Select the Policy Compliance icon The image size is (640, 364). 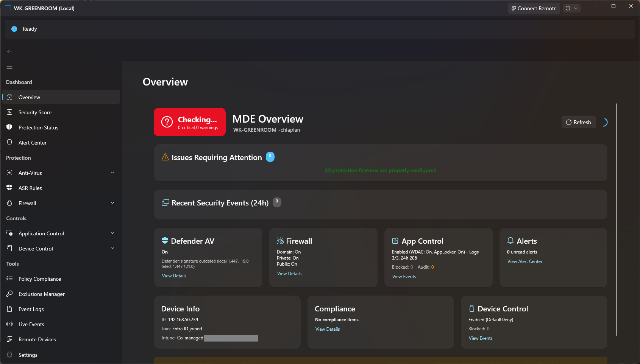click(9, 278)
